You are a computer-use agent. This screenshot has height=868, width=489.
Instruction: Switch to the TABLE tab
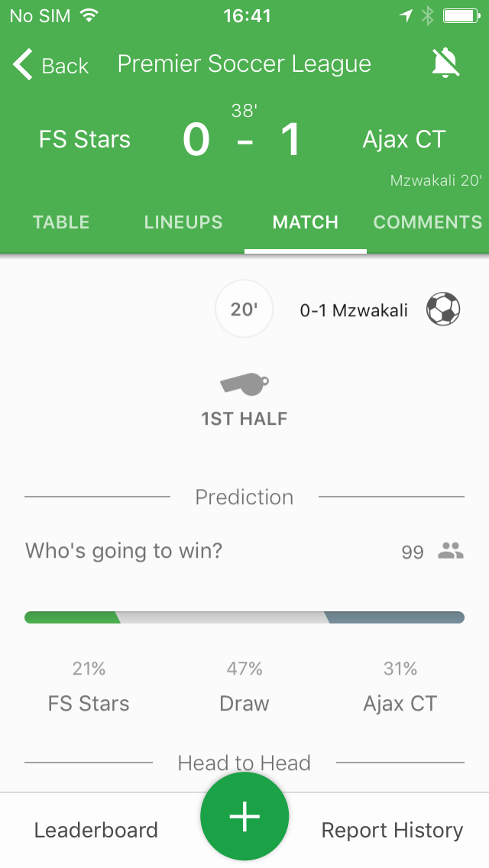61,222
